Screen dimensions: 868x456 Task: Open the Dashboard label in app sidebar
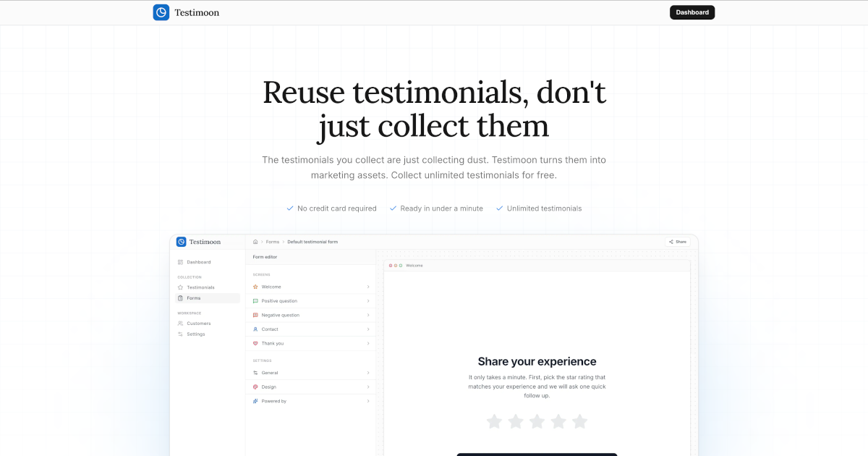point(199,262)
